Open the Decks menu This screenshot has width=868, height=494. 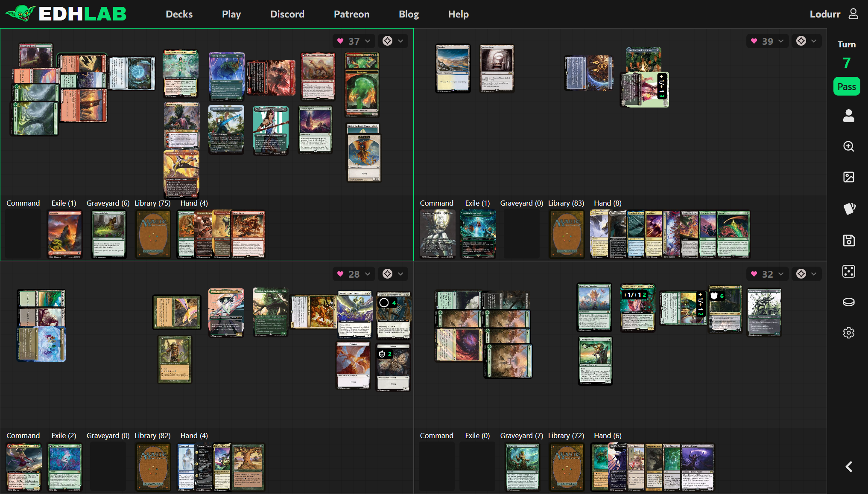tap(179, 14)
